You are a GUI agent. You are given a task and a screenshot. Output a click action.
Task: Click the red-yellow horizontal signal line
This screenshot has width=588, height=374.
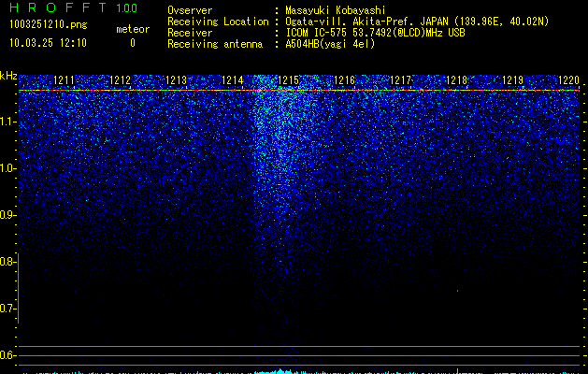pyautogui.click(x=299, y=91)
